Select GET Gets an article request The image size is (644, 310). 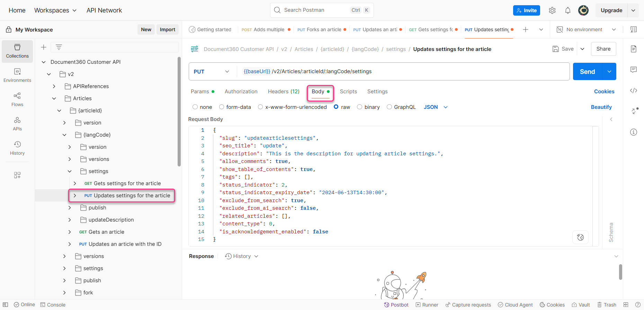pyautogui.click(x=102, y=232)
